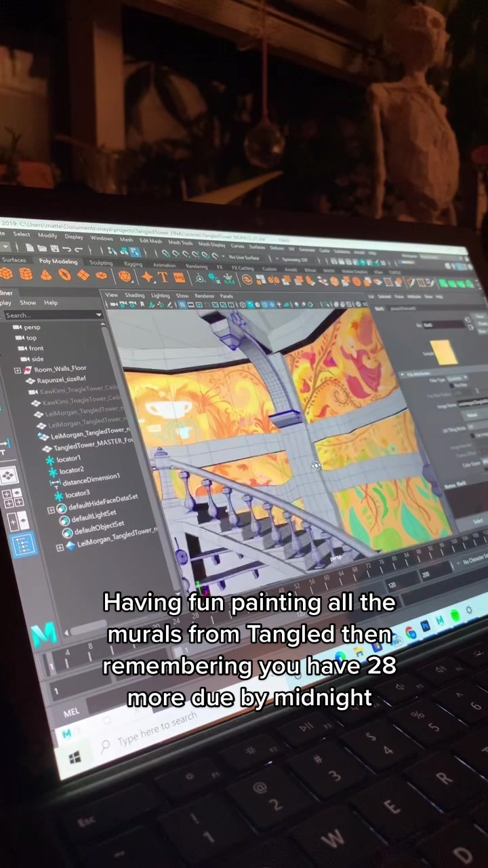Open the Symmetry Off dropdown
488x868 pixels.
(293, 260)
